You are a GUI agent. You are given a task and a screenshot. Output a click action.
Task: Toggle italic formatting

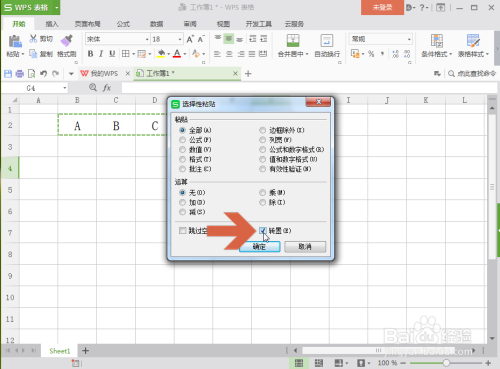101,54
